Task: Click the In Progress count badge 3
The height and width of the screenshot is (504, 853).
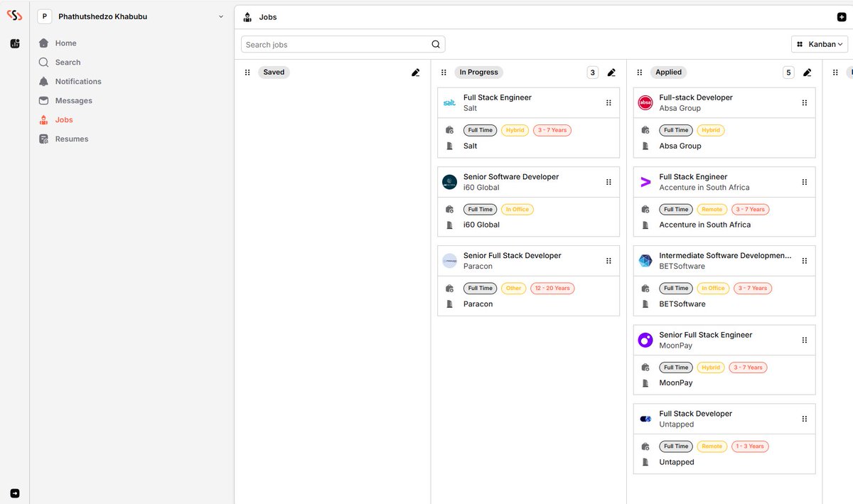Action: (x=593, y=73)
